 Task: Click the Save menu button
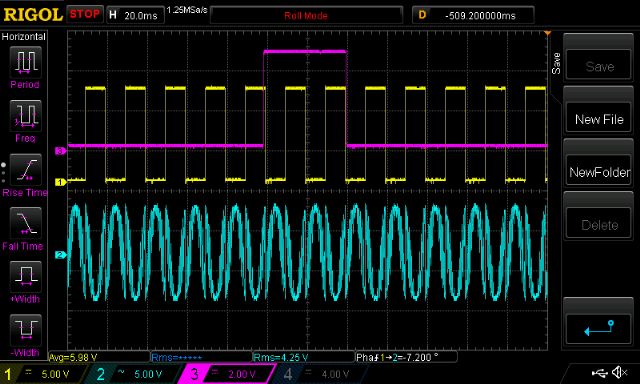(x=599, y=66)
